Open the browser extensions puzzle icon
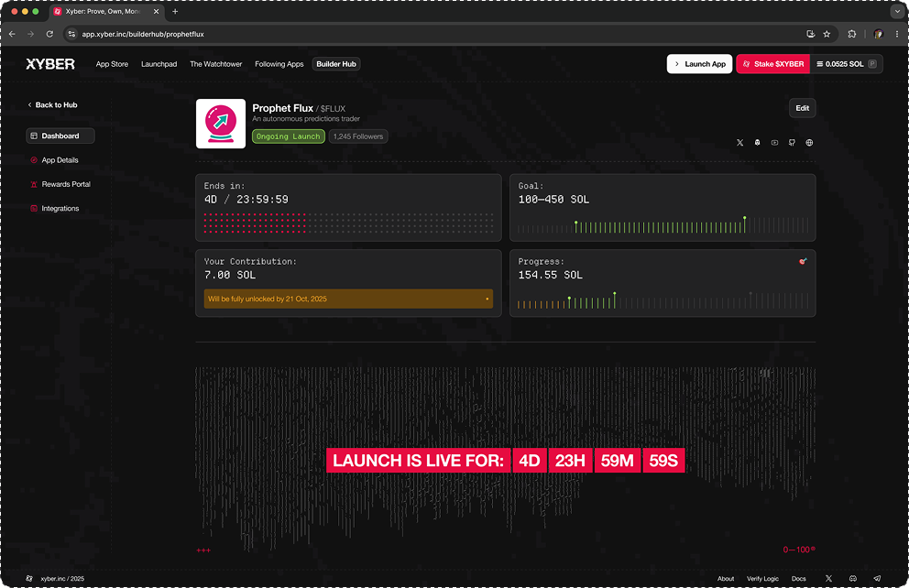The image size is (909, 588). (852, 34)
